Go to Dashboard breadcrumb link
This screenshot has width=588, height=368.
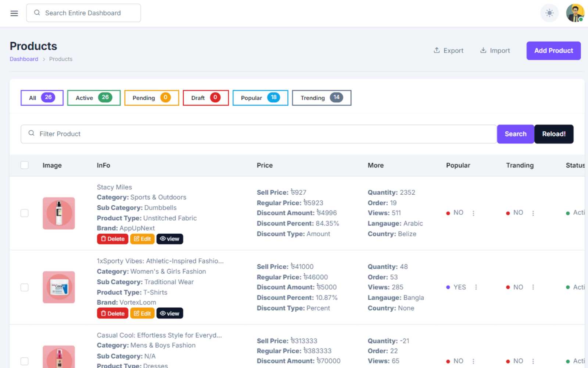[x=24, y=59]
